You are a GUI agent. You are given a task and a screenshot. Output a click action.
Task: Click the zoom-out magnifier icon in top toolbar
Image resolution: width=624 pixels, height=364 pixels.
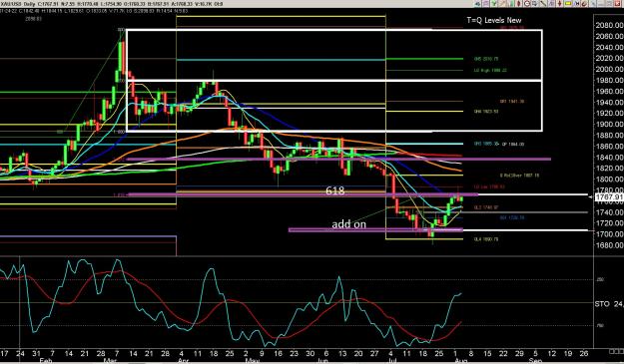coord(527,4)
